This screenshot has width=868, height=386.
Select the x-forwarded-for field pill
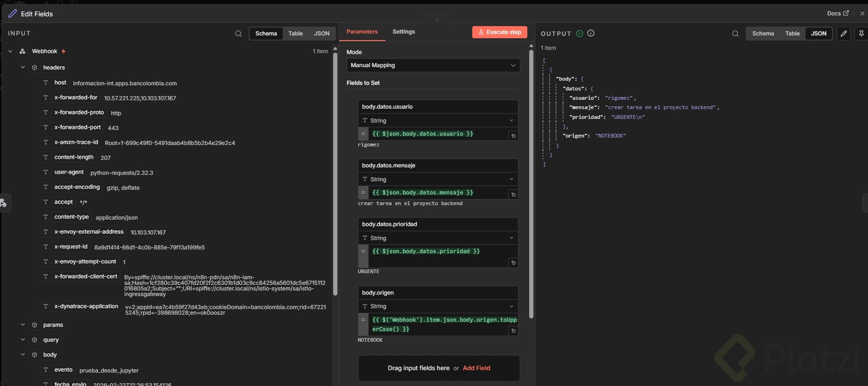(x=70, y=97)
